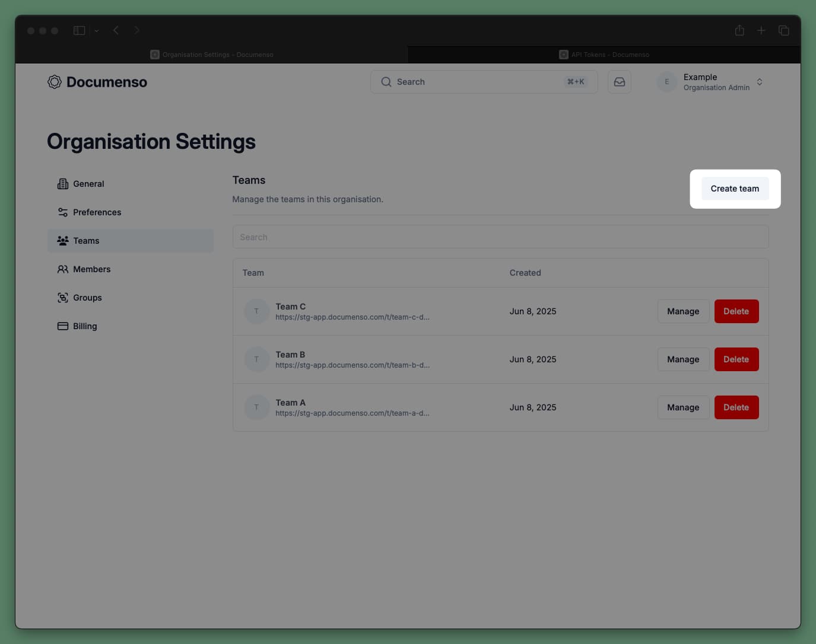This screenshot has height=644, width=816.
Task: Click the Billing card icon
Action: pyautogui.click(x=63, y=326)
